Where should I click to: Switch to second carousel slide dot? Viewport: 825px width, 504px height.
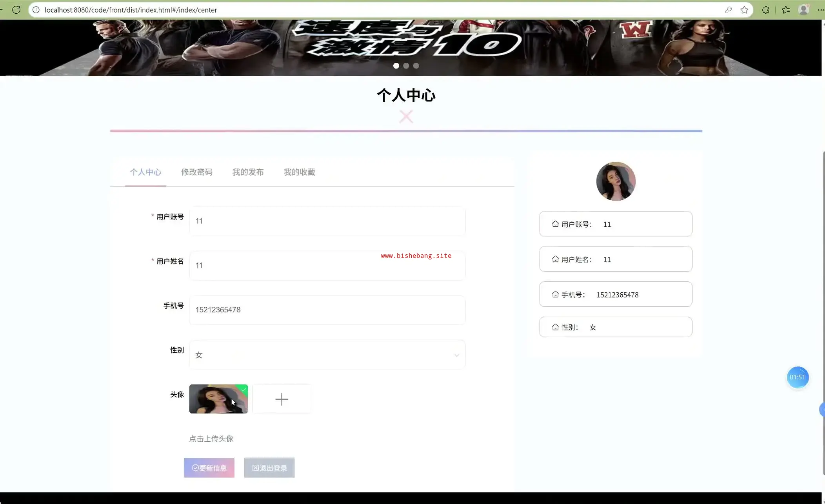406,66
